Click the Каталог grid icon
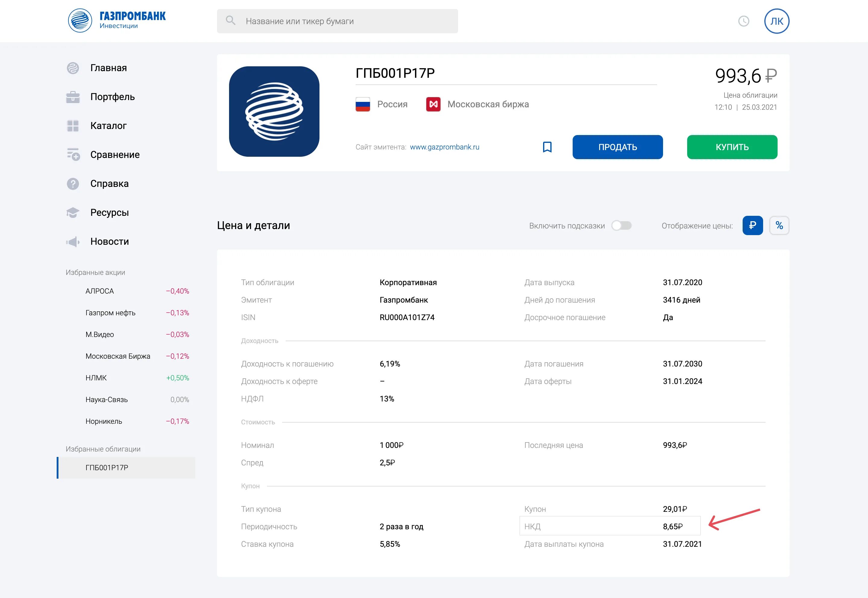 click(x=73, y=126)
